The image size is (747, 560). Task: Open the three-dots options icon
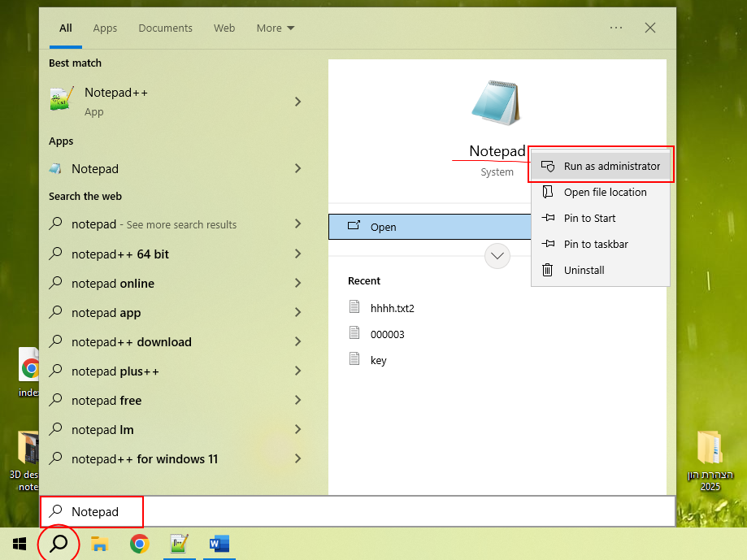616,28
